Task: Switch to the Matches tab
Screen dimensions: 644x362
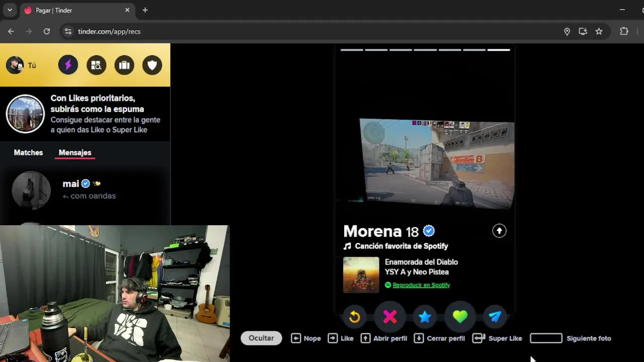Action: [x=28, y=152]
